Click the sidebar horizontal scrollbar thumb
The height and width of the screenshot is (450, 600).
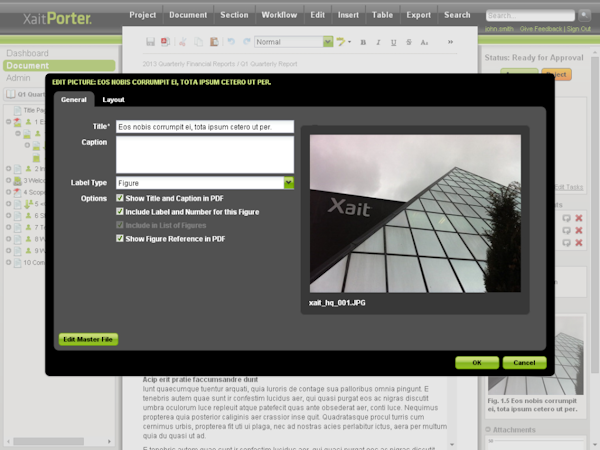(x=49, y=441)
